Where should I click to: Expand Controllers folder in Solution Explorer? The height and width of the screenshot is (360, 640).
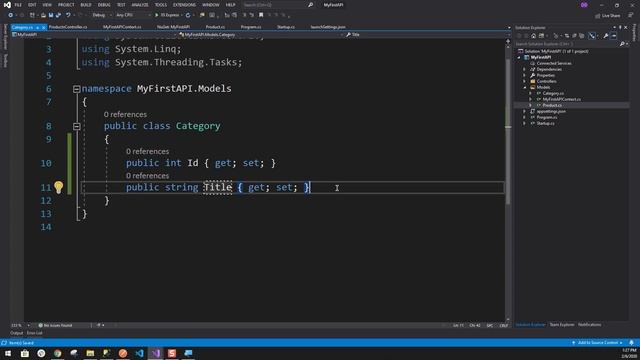[x=524, y=81]
